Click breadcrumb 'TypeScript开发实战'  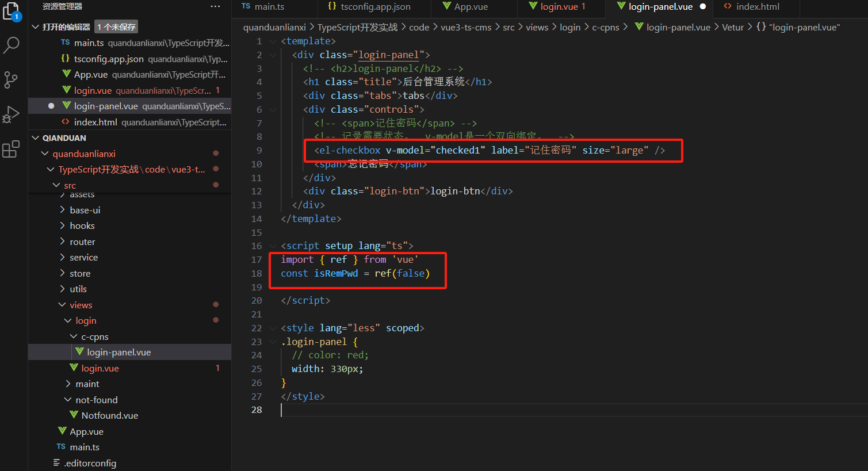coord(357,27)
